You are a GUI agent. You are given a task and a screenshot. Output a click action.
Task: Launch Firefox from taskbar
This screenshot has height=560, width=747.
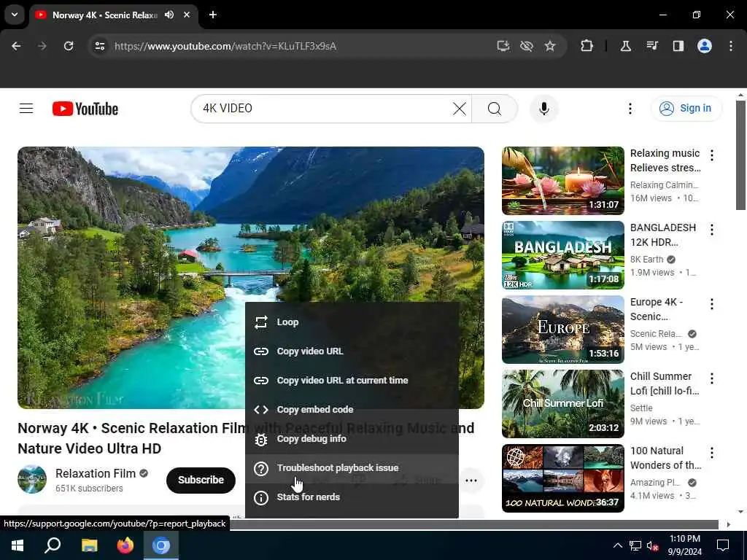tap(125, 545)
